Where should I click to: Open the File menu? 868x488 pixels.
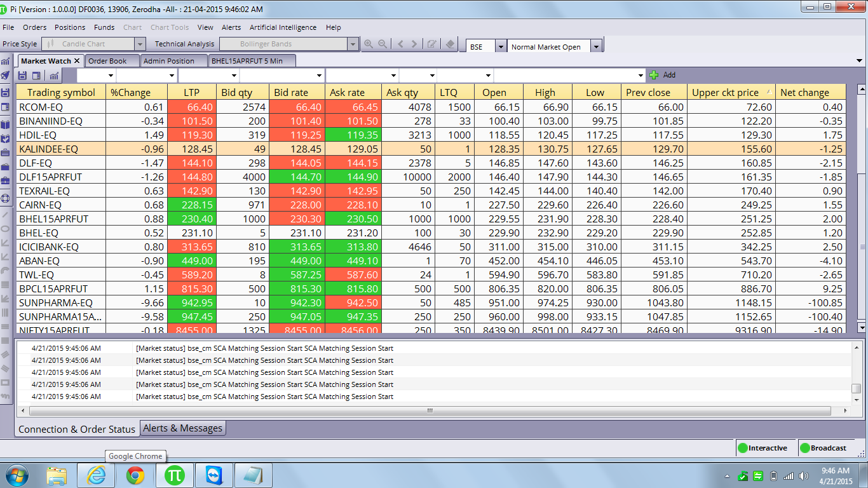[8, 27]
